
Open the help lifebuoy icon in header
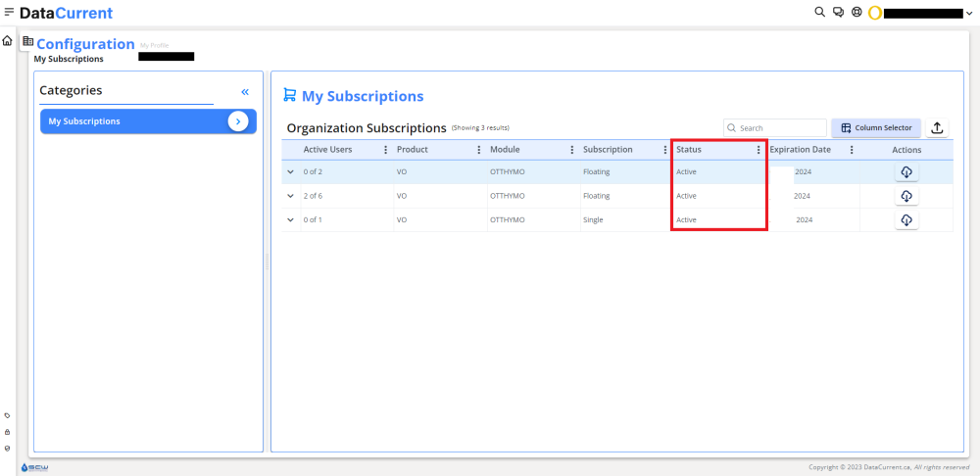tap(857, 12)
